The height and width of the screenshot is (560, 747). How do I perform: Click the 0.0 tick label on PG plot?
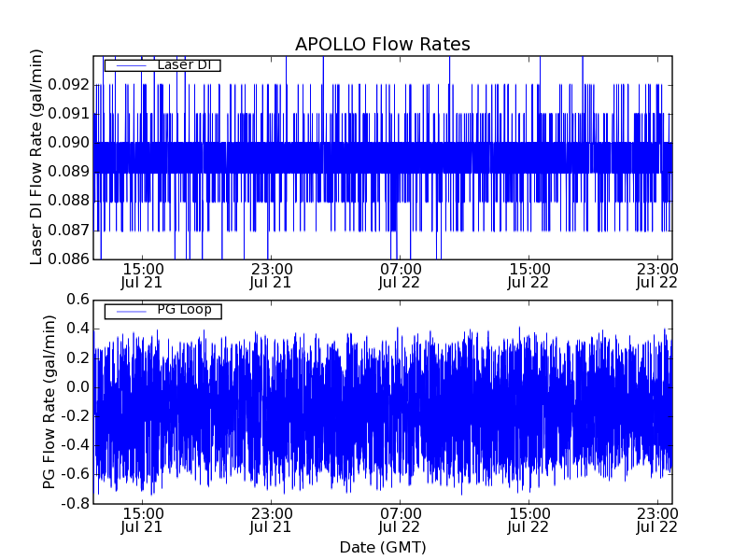(x=78, y=387)
